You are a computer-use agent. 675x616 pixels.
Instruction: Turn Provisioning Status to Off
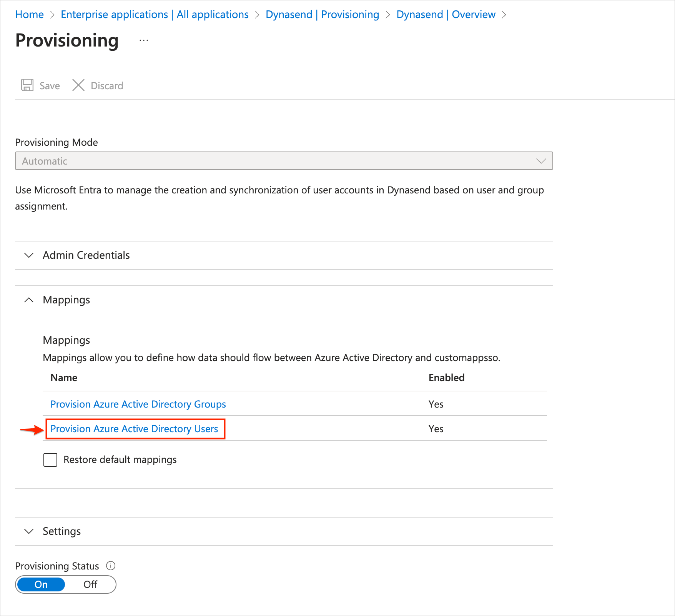[x=90, y=584]
